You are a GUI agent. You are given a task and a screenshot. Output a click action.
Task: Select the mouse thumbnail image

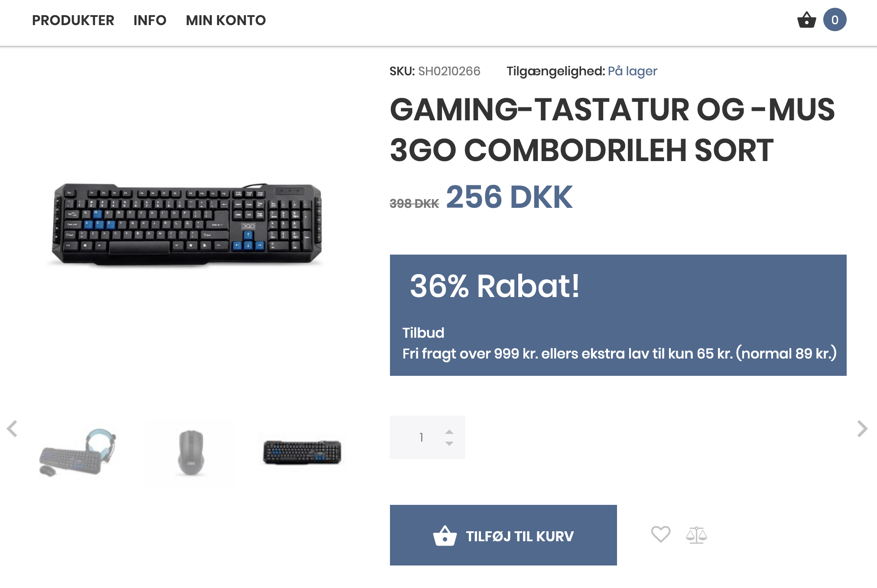[x=191, y=453]
